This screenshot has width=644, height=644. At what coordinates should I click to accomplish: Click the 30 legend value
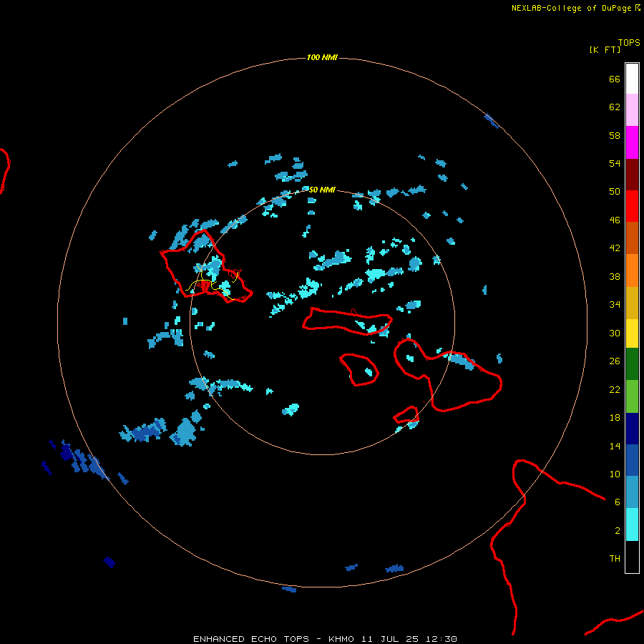(615, 333)
